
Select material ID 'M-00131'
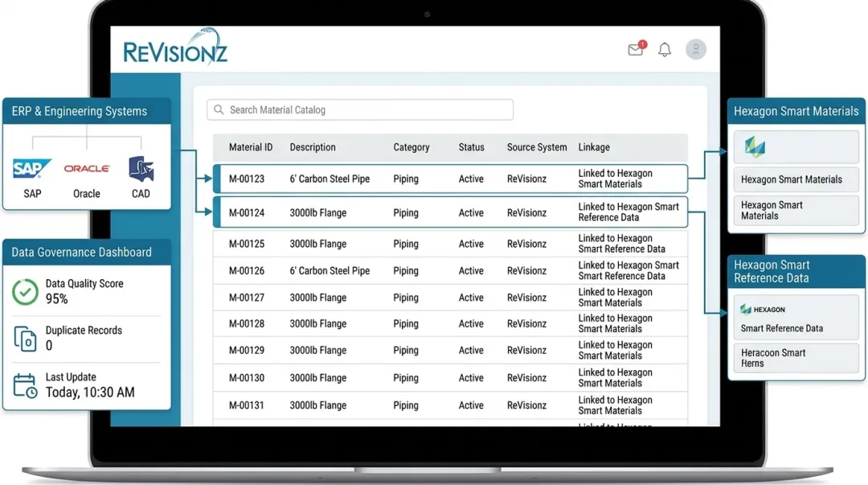[247, 405]
